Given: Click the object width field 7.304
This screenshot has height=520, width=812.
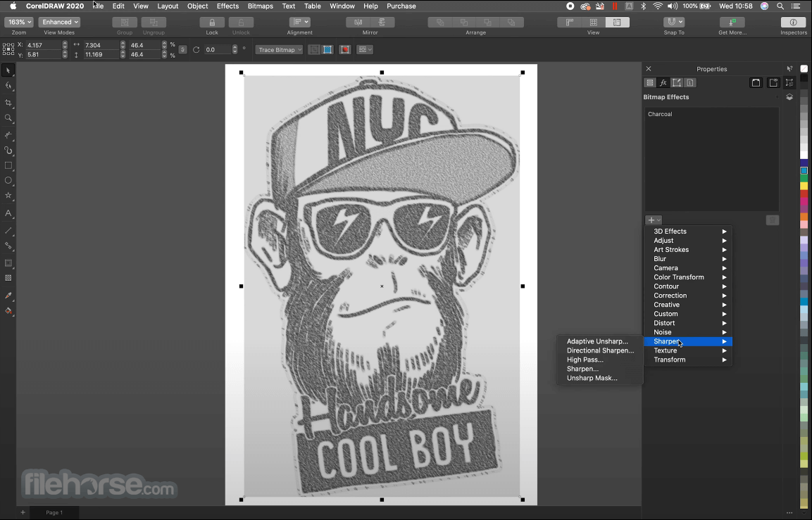Looking at the screenshot, I should coord(101,45).
